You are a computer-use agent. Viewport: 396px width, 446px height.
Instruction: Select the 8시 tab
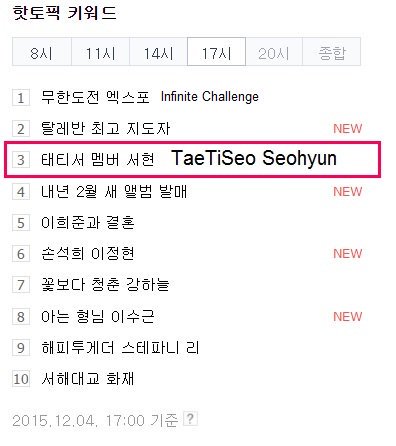point(42,52)
